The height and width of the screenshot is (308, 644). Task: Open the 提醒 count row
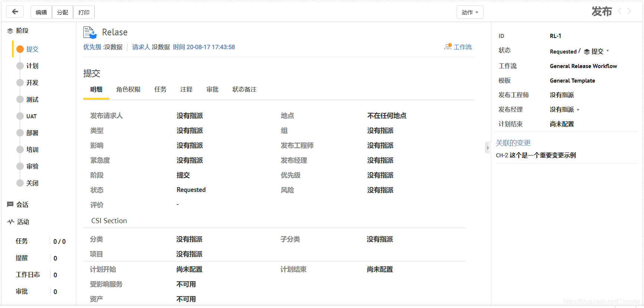[36, 258]
